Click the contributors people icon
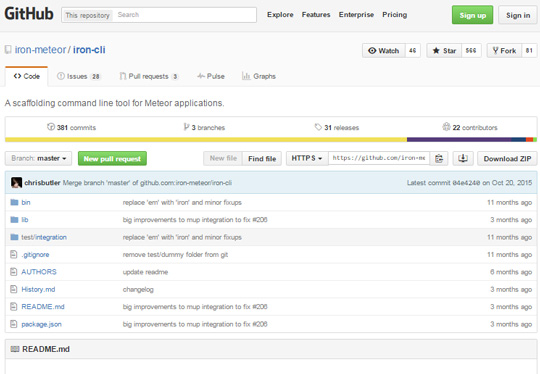 446,127
